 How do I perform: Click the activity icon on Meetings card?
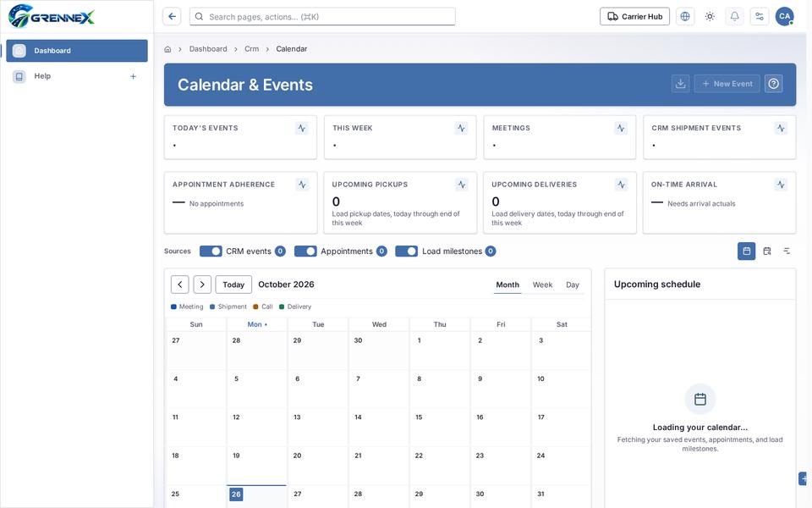pos(620,128)
